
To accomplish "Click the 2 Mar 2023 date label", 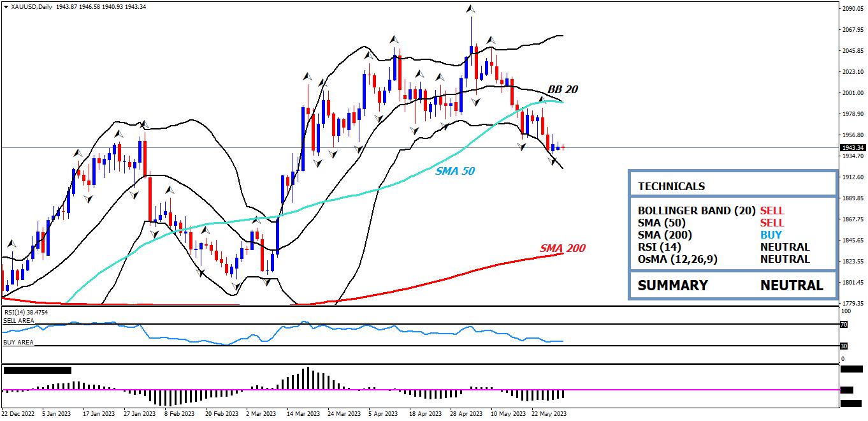I will point(260,414).
